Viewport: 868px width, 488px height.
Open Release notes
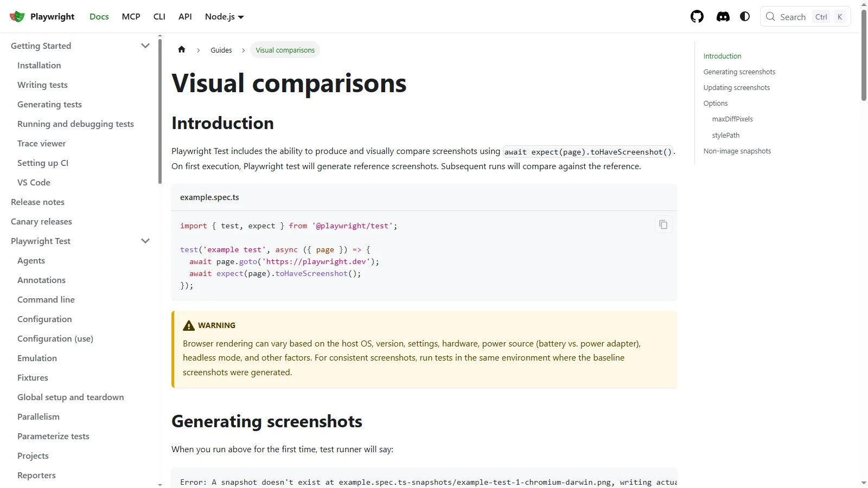coord(37,202)
